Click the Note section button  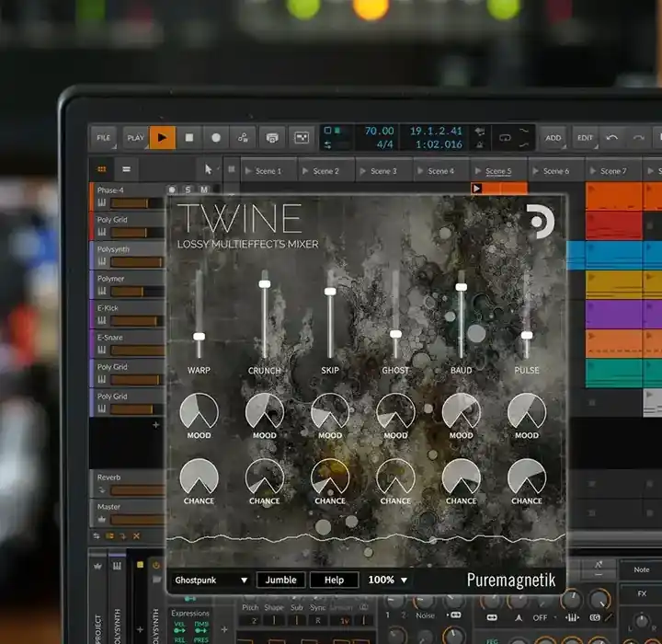point(642,569)
